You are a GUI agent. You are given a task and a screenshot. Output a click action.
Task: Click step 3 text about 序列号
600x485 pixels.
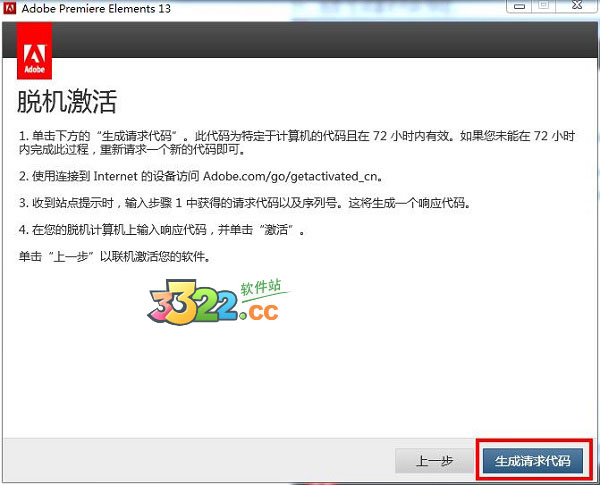click(x=245, y=203)
